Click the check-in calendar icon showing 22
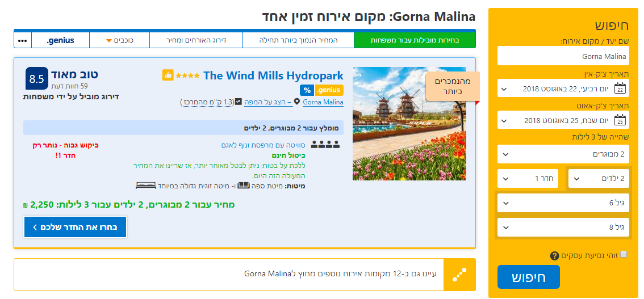 (x=621, y=88)
